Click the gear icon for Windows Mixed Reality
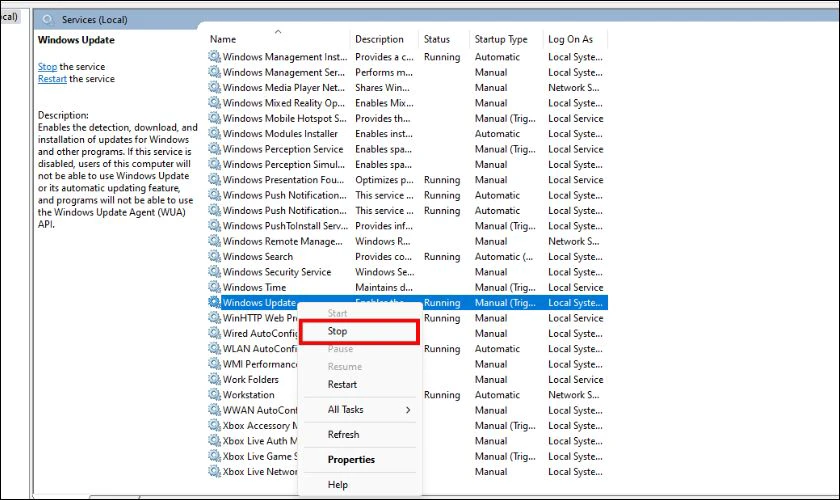Image resolution: width=840 pixels, height=500 pixels. 214,102
